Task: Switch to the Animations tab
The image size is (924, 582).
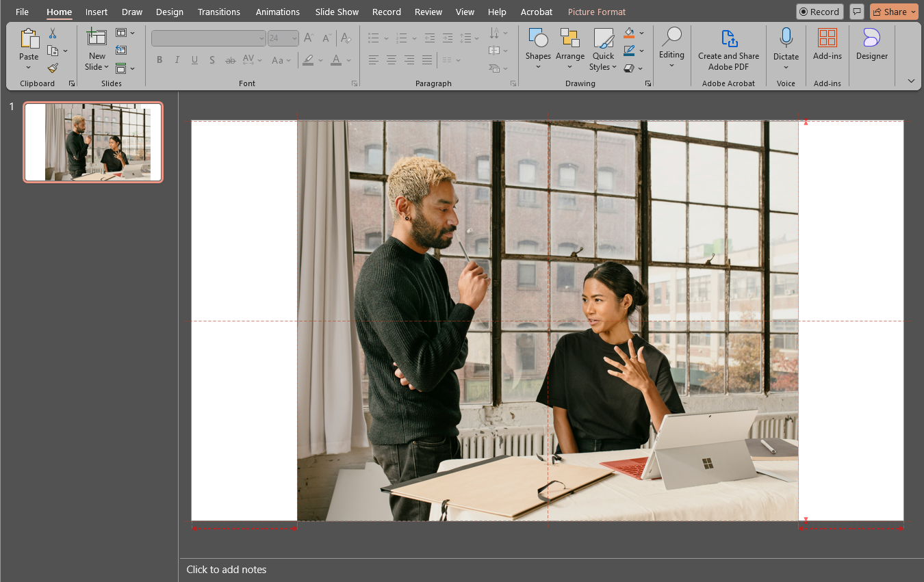Action: [x=278, y=12]
